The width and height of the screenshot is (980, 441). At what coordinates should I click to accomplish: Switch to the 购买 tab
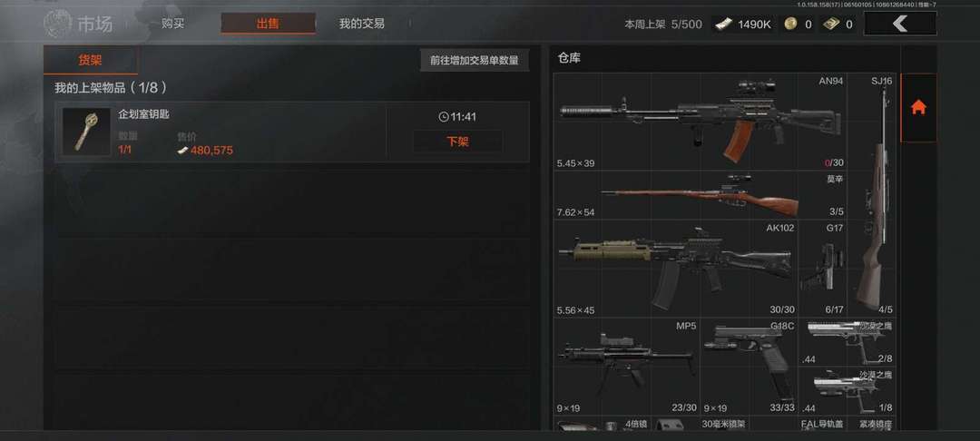[x=173, y=24]
